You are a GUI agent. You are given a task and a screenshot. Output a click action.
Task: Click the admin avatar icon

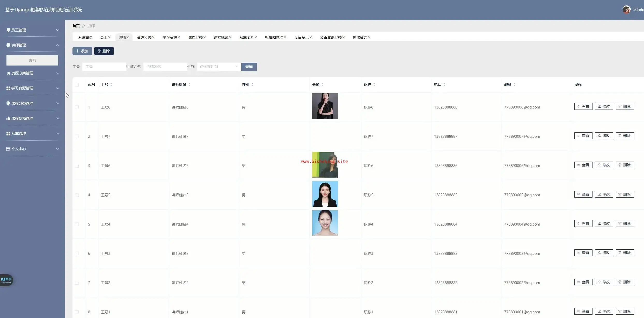[626, 10]
